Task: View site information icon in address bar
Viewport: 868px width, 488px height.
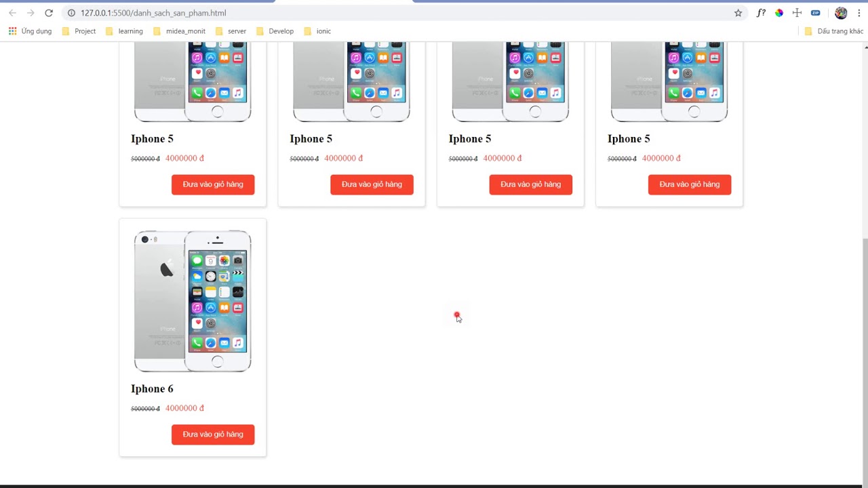Action: pyautogui.click(x=71, y=13)
